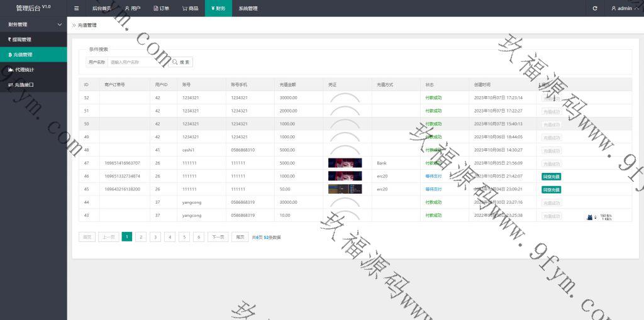Switch to the 订单 top menu

[x=161, y=8]
